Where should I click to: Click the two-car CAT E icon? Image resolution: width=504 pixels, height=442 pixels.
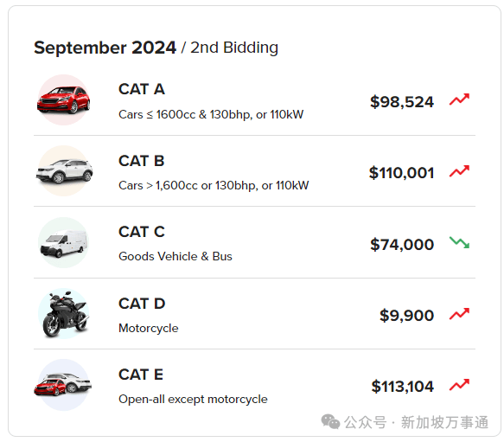[63, 385]
